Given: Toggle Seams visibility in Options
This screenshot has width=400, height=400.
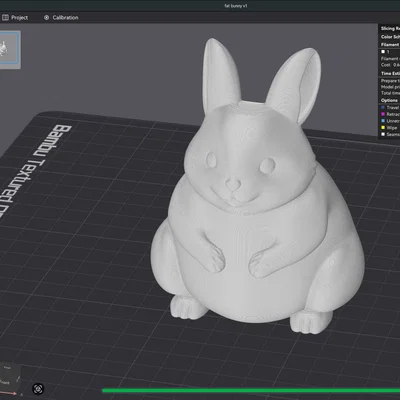Looking at the screenshot, I should pos(390,134).
